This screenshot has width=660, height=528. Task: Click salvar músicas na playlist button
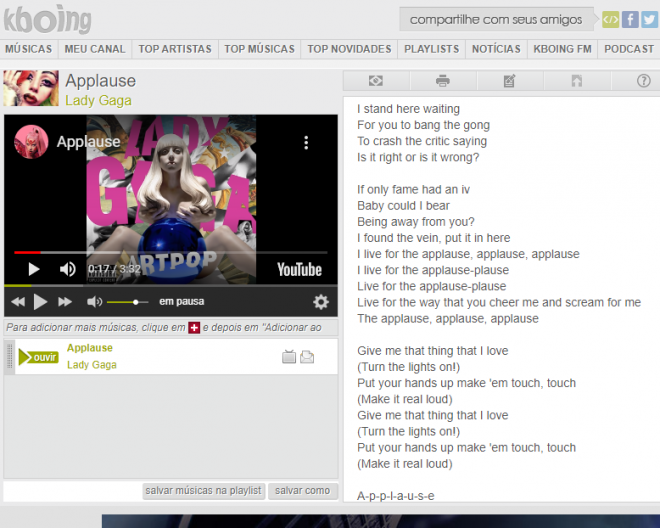[x=204, y=491]
